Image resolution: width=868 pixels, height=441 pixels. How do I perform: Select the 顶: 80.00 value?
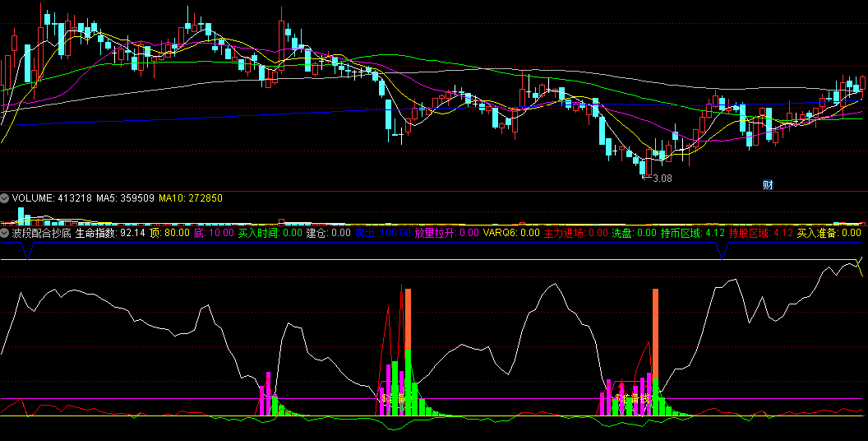pyautogui.click(x=169, y=233)
